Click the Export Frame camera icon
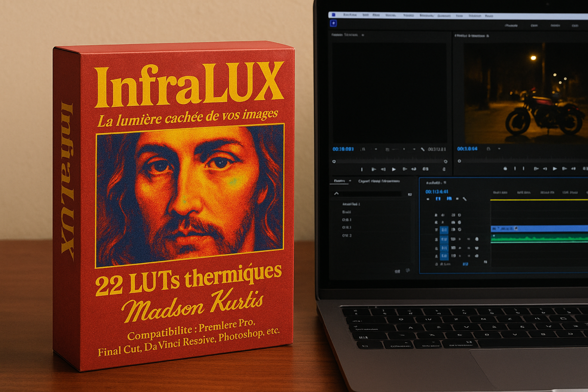This screenshot has height=392, width=588. pyautogui.click(x=505, y=169)
